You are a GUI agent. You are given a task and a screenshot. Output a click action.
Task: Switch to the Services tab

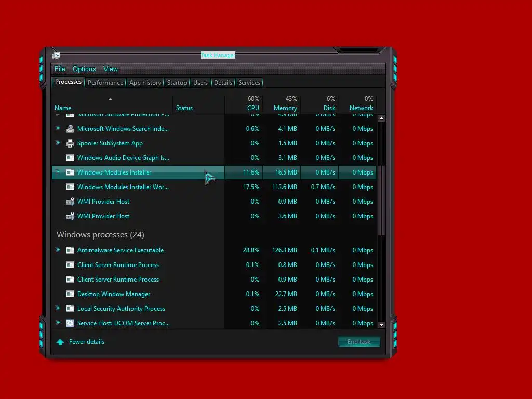click(x=249, y=83)
